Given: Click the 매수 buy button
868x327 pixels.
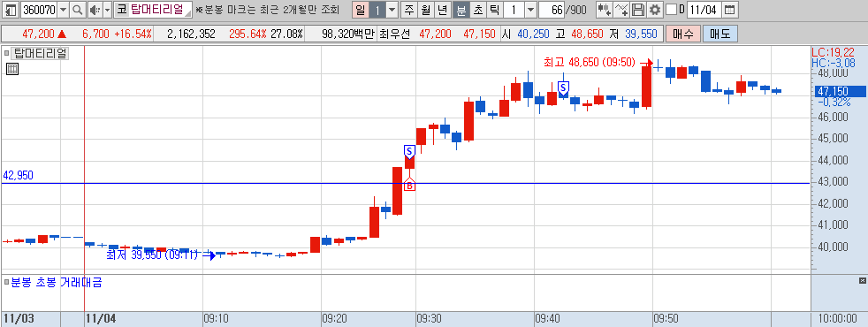Looking at the screenshot, I should click(683, 34).
